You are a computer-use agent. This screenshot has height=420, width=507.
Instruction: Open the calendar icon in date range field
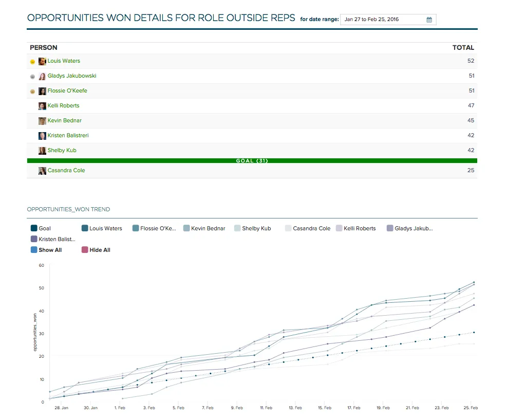click(x=429, y=20)
